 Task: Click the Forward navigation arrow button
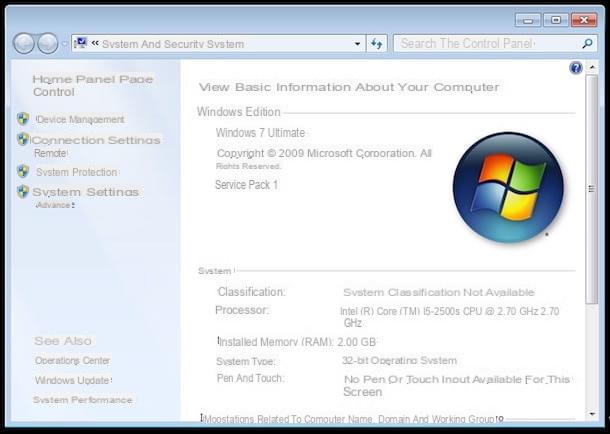(x=48, y=43)
